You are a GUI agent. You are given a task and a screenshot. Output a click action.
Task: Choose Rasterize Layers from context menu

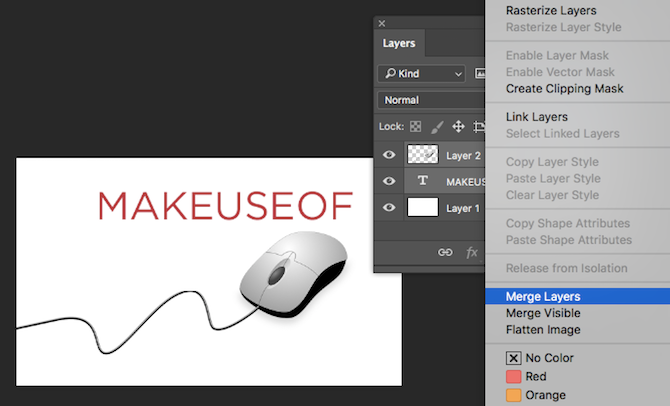click(551, 11)
